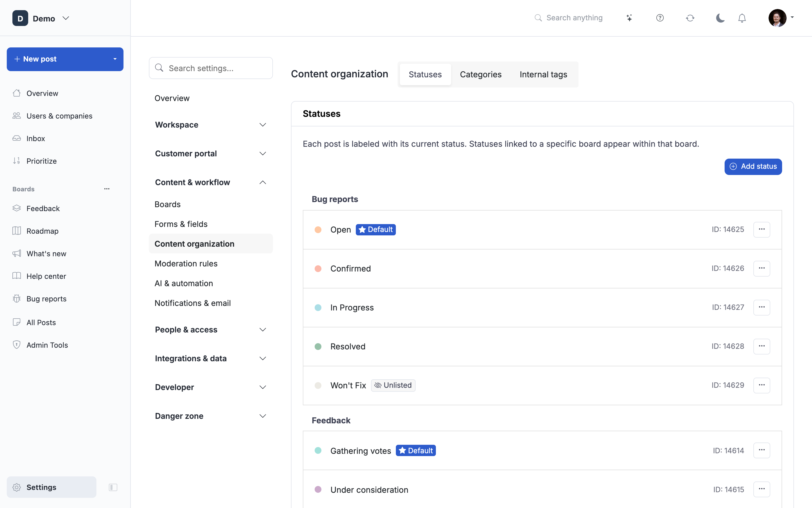This screenshot has width=812, height=508.
Task: Switch to the Categories tab
Action: click(x=480, y=74)
